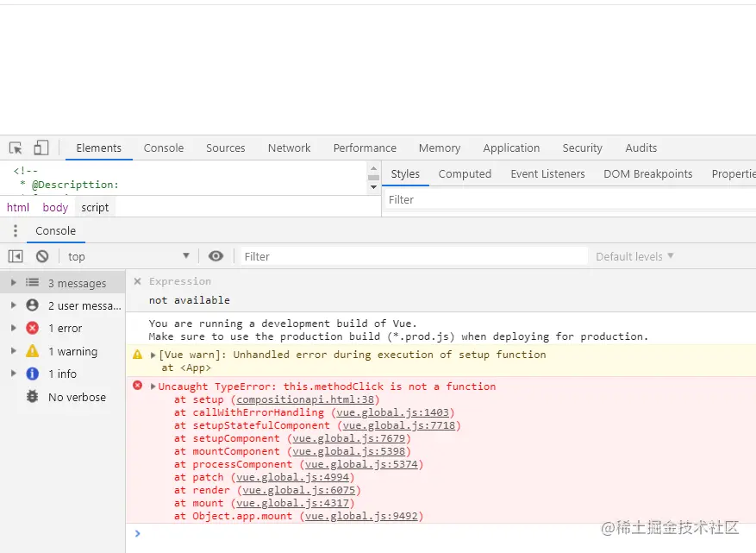Click the development build info message
This screenshot has width=756, height=553.
[398, 330]
